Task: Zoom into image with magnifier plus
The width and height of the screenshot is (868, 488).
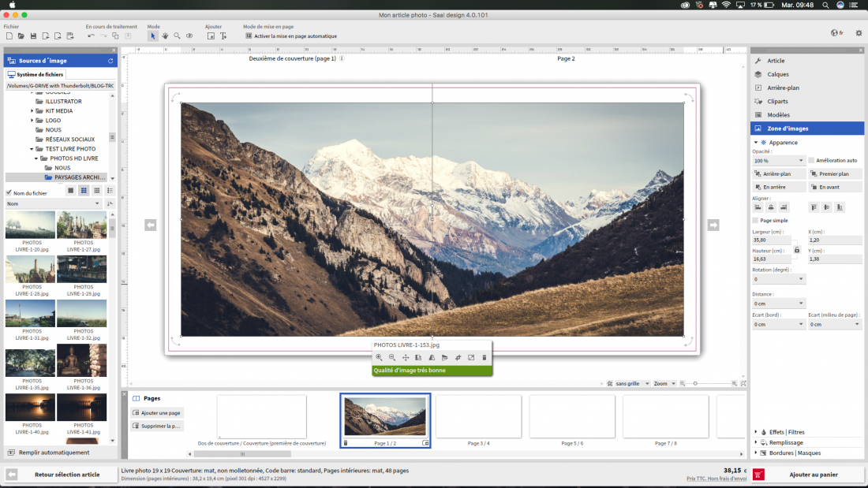Action: (x=380, y=357)
